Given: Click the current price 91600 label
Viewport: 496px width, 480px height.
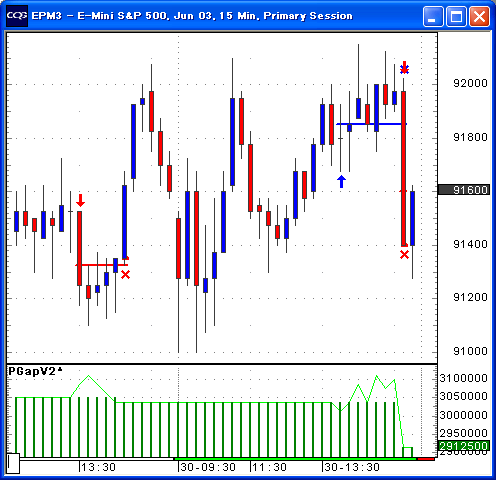Looking at the screenshot, I should click(464, 190).
